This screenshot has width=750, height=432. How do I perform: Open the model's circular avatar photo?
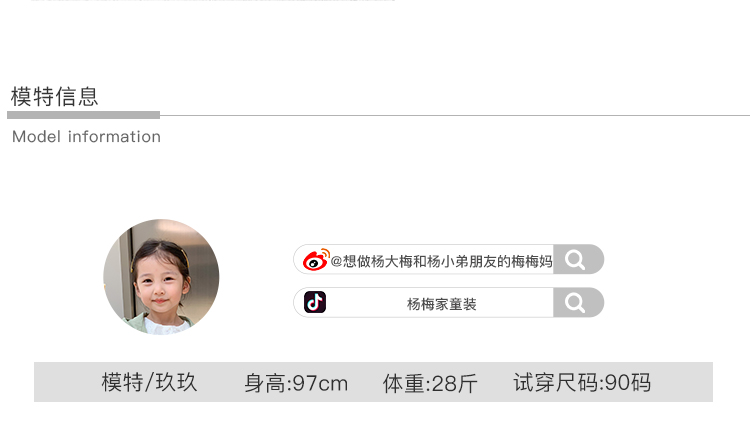tap(161, 277)
